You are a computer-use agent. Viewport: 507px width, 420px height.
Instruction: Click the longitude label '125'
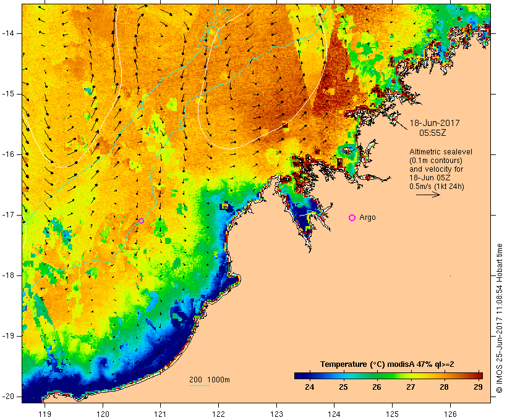(392, 414)
